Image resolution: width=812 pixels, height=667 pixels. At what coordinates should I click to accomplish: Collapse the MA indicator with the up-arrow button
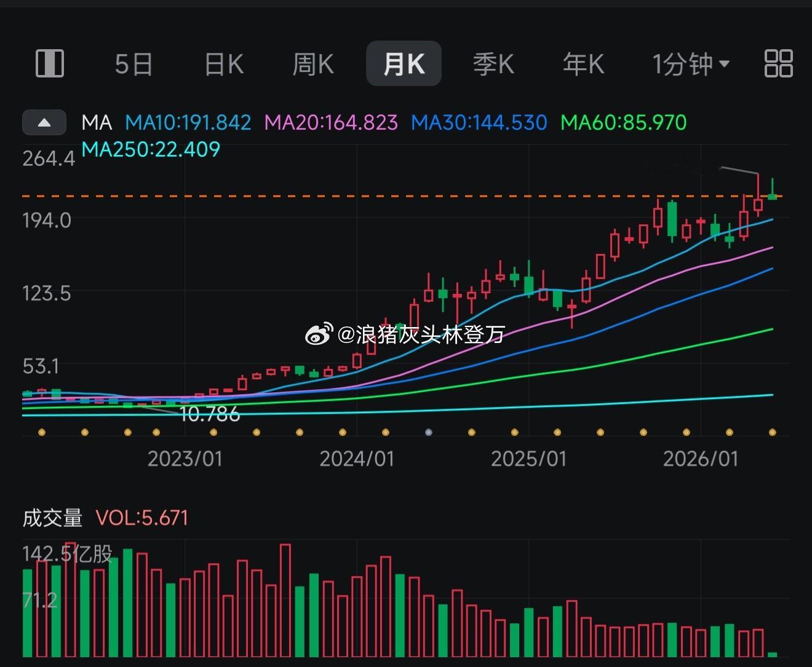(44, 122)
